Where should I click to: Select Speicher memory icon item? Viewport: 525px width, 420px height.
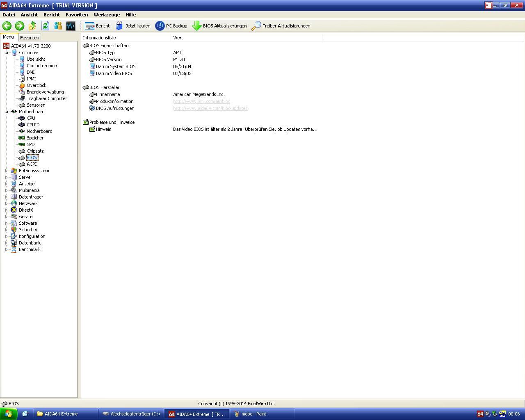click(x=22, y=138)
